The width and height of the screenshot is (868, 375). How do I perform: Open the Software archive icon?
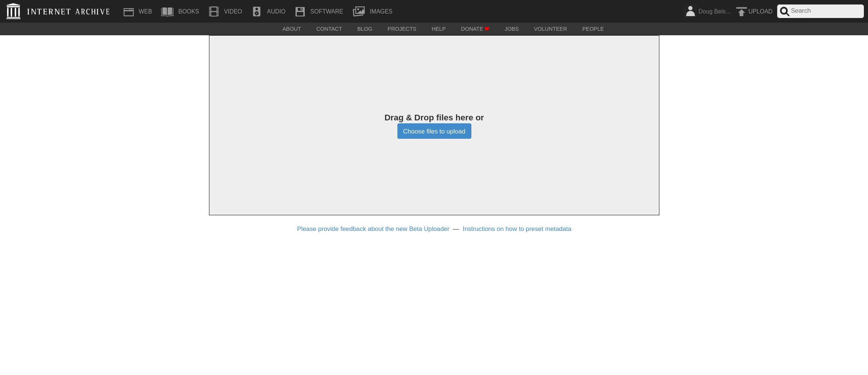300,11
